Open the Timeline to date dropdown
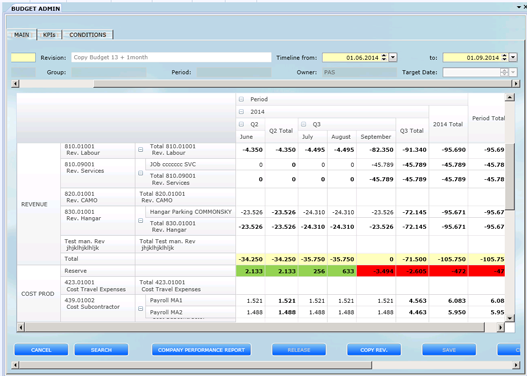The image size is (527, 376). coord(513,57)
